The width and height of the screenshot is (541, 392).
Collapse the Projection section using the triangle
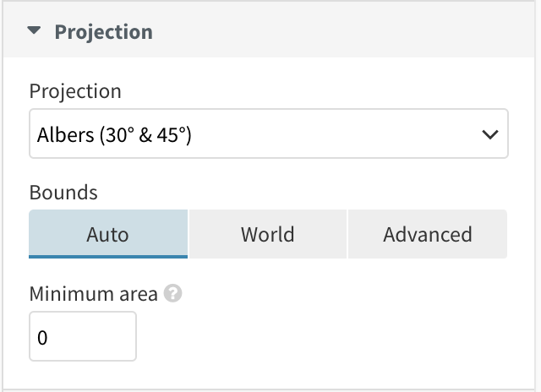pyautogui.click(x=34, y=30)
